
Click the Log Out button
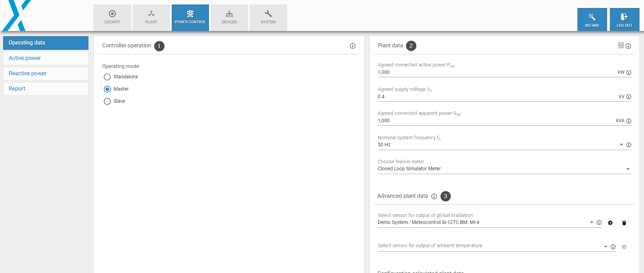[x=624, y=19]
